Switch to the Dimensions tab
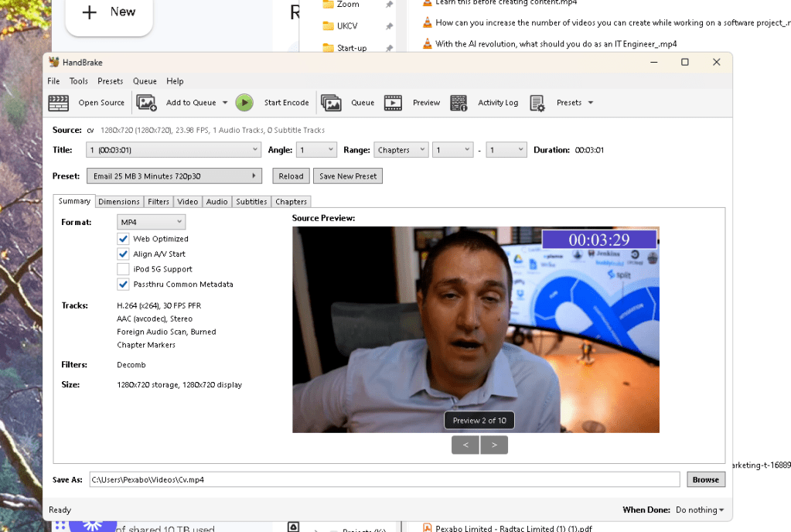The height and width of the screenshot is (532, 791). tap(119, 202)
